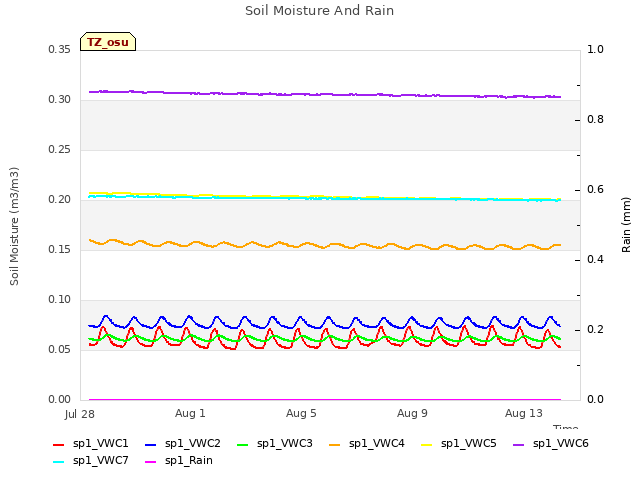Click the sp1_VWC4 legend entry
Screen dimensions: 640x480
point(367,444)
